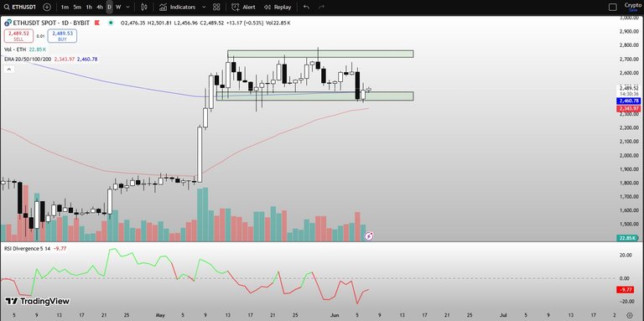Screen dimensions: 644x321
Task: Click the 2,489.52 SELL button
Action: pos(18,36)
